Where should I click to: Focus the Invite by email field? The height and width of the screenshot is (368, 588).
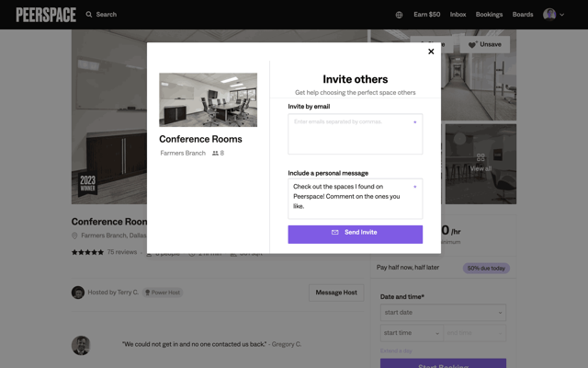[356, 134]
